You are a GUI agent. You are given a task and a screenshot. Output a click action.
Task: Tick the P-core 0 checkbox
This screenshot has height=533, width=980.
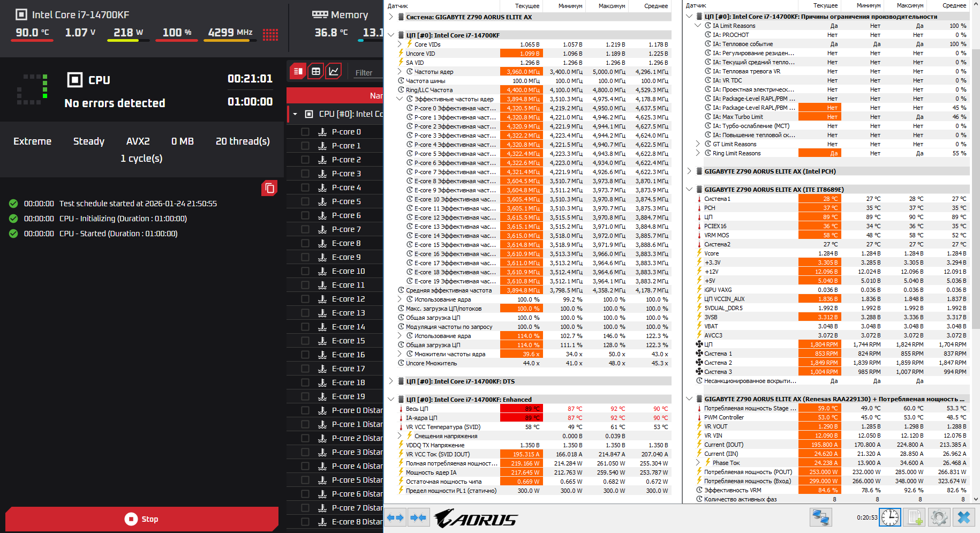(305, 132)
